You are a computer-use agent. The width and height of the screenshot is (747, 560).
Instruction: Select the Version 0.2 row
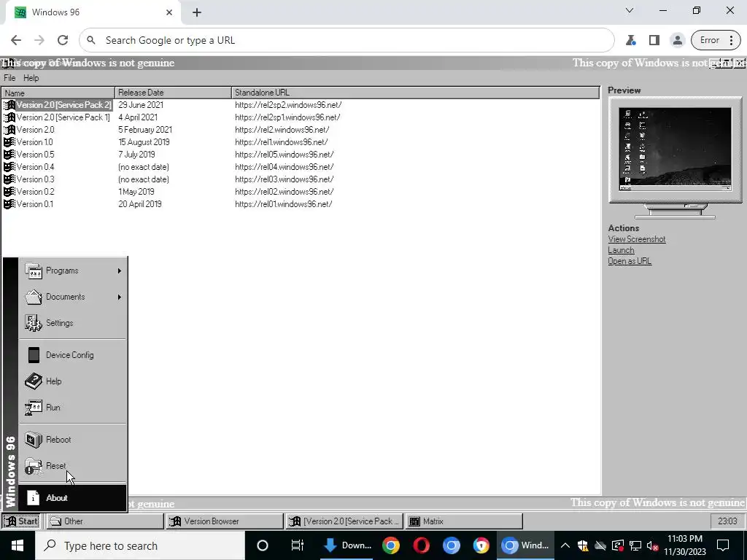click(x=301, y=192)
